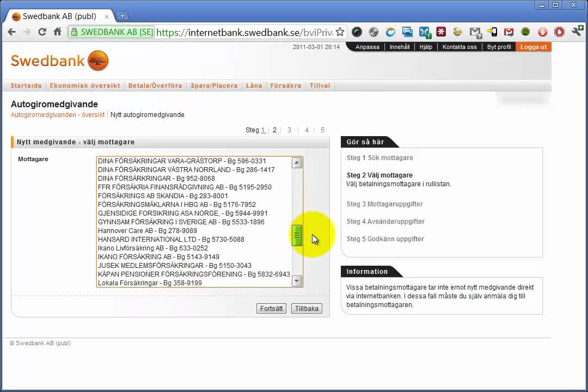Viewport: 588px width, 392px height.
Task: Click the list scrollbar up arrow
Action: tap(297, 163)
